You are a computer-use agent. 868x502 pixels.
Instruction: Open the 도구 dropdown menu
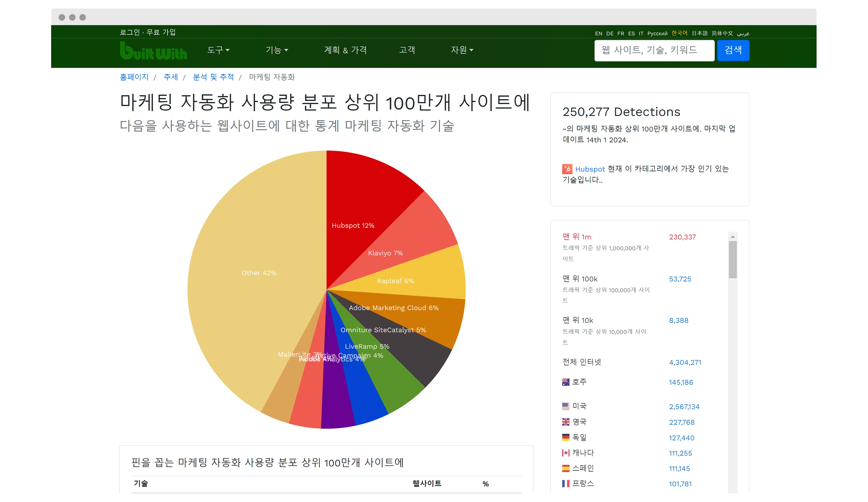pos(218,50)
